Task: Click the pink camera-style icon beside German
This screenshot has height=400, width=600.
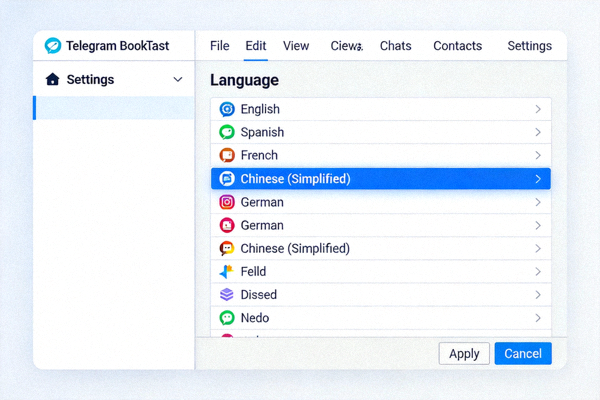Action: (227, 202)
